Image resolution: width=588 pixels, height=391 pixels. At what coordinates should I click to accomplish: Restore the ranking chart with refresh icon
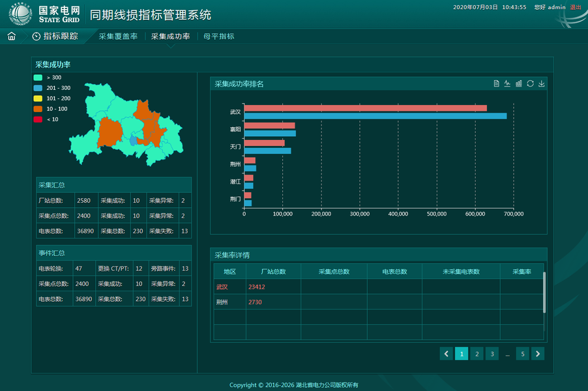click(x=530, y=83)
